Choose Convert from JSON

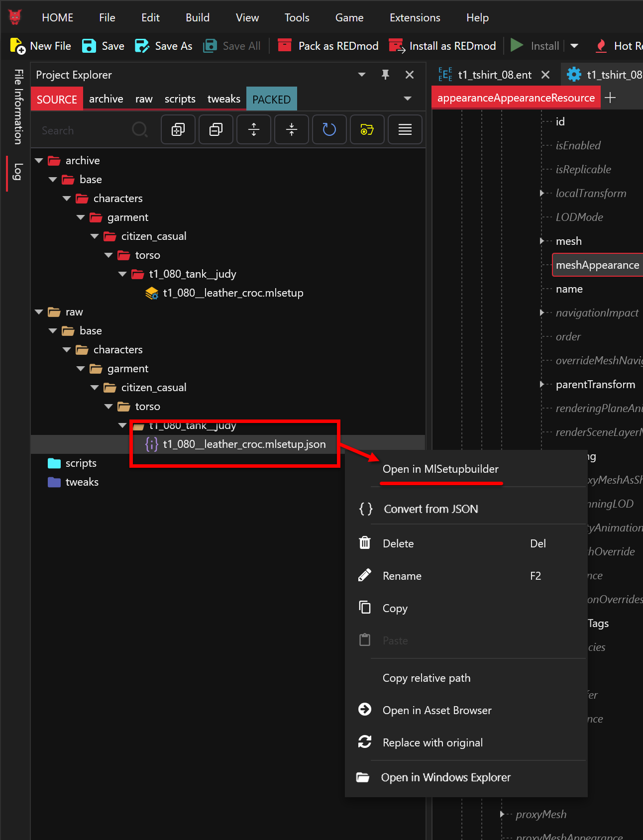pos(431,509)
